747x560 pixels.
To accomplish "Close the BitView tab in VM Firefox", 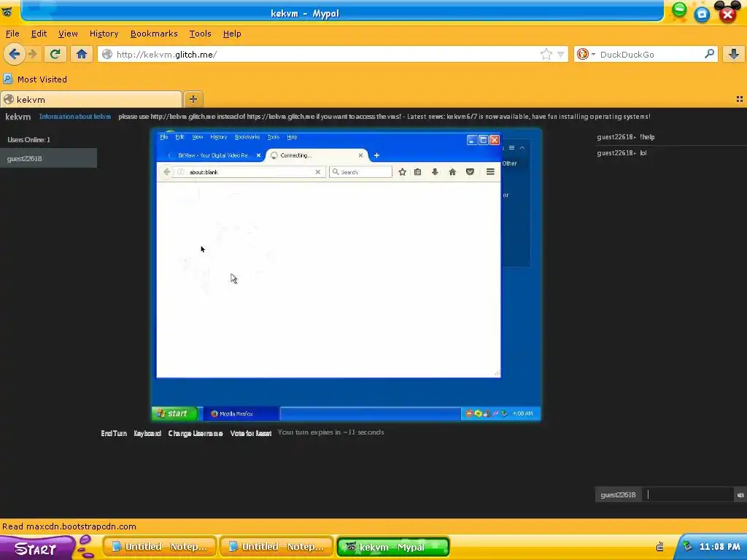I will 259,155.
